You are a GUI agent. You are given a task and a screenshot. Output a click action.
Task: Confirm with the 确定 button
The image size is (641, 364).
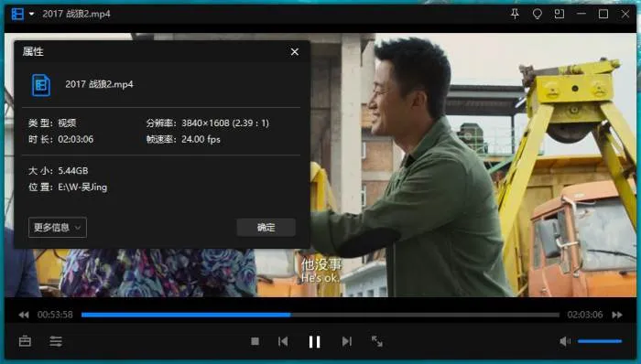pos(266,228)
